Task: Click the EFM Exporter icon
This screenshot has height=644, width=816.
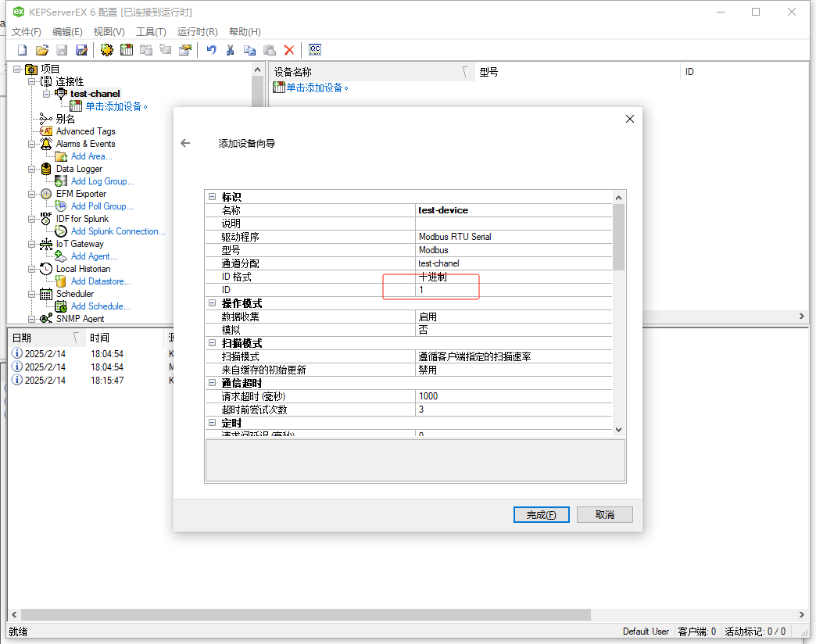Action: [x=46, y=194]
